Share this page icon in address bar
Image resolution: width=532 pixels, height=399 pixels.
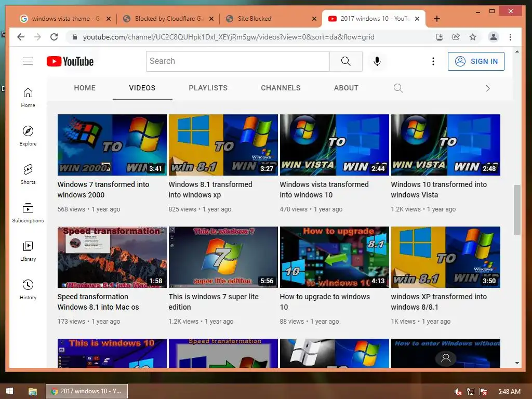click(x=456, y=37)
